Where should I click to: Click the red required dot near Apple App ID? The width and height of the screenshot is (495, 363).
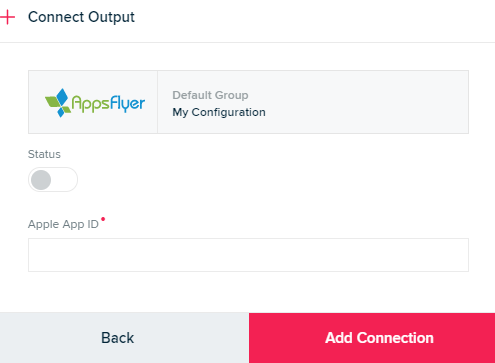[103, 219]
